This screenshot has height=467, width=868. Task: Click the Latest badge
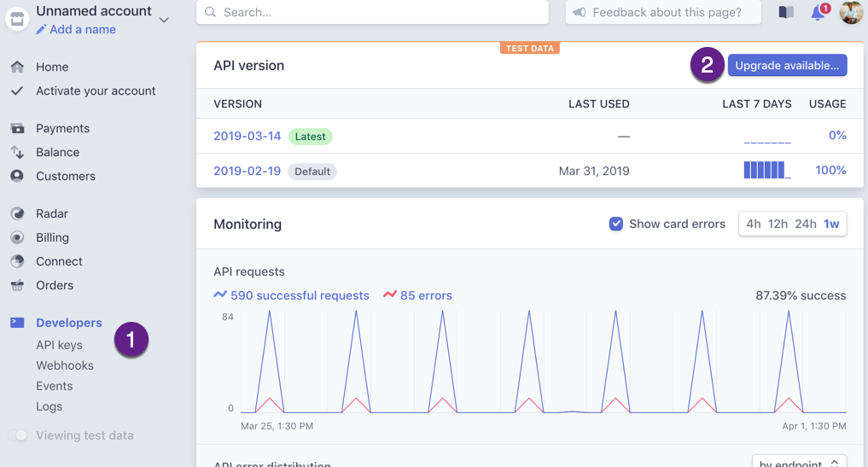pyautogui.click(x=310, y=137)
